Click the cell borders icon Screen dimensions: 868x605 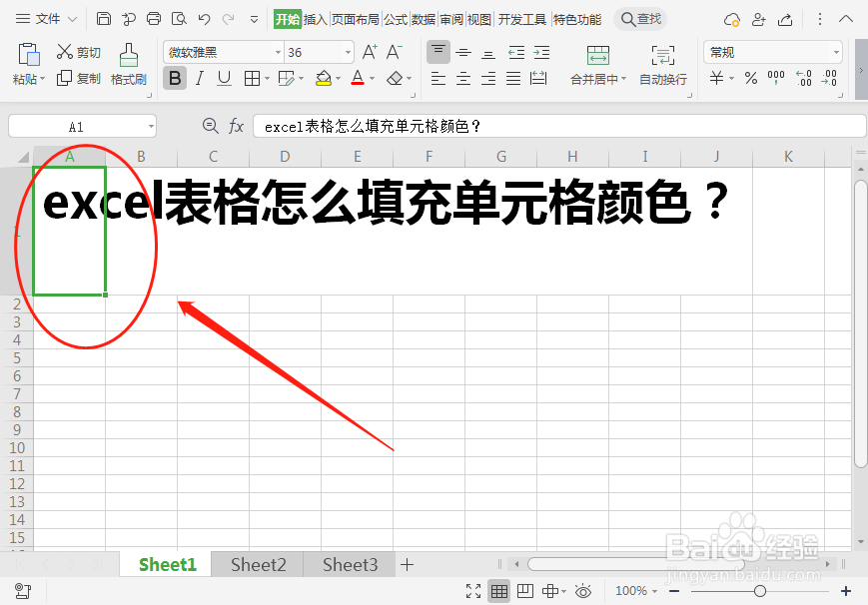[x=252, y=79]
